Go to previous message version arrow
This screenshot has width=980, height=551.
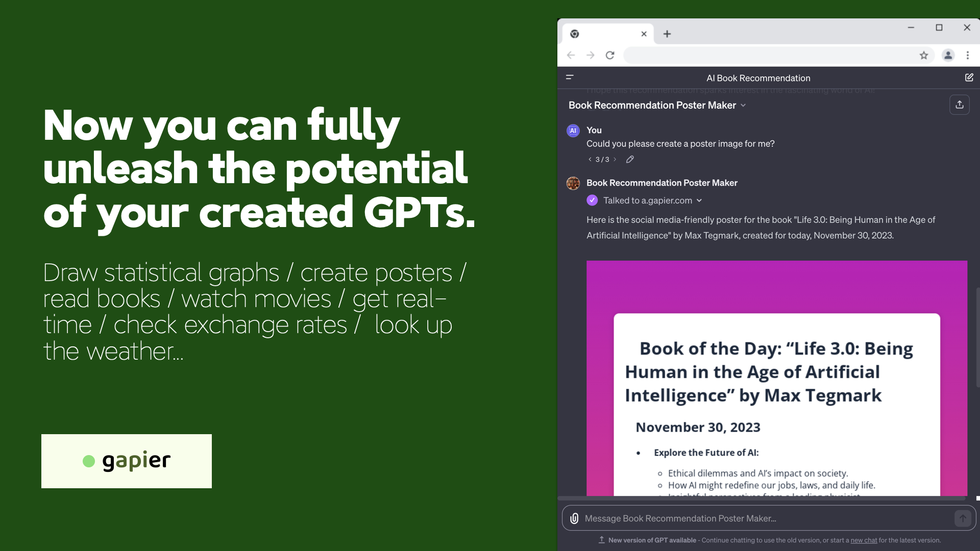[x=590, y=159]
